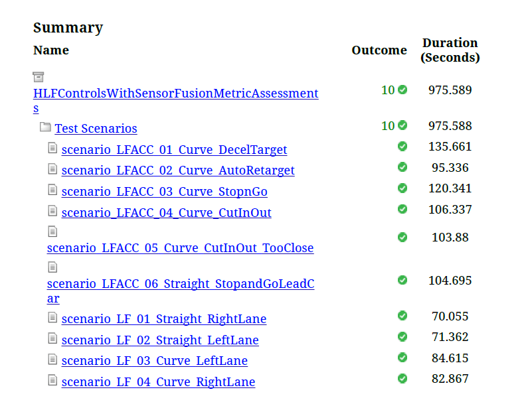This screenshot has width=532, height=412.
Task: Click the duration value 135.661
Action: (x=450, y=147)
